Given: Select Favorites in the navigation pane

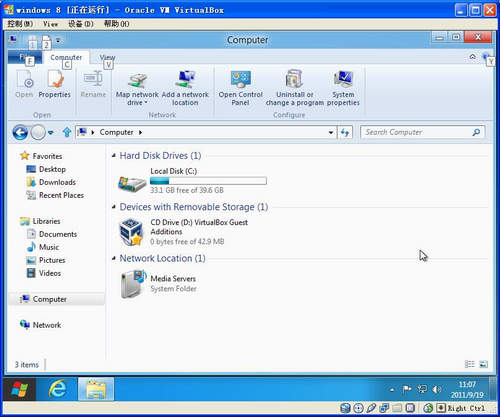Looking at the screenshot, I should [x=41, y=156].
